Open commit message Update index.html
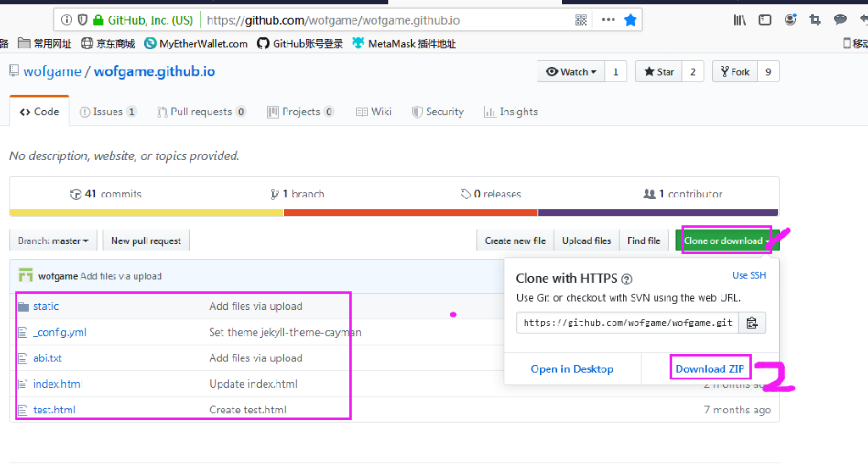Screen dimensions: 868x470 coord(253,384)
